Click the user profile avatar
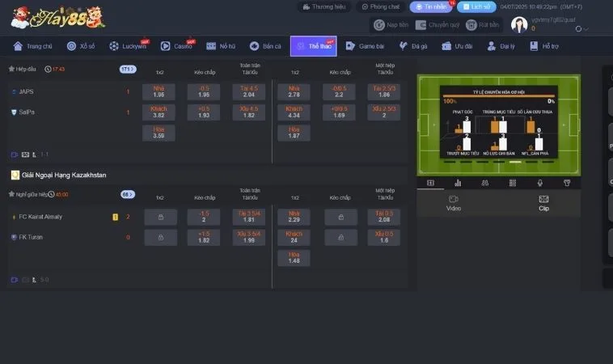613x364 pixels. click(x=519, y=25)
